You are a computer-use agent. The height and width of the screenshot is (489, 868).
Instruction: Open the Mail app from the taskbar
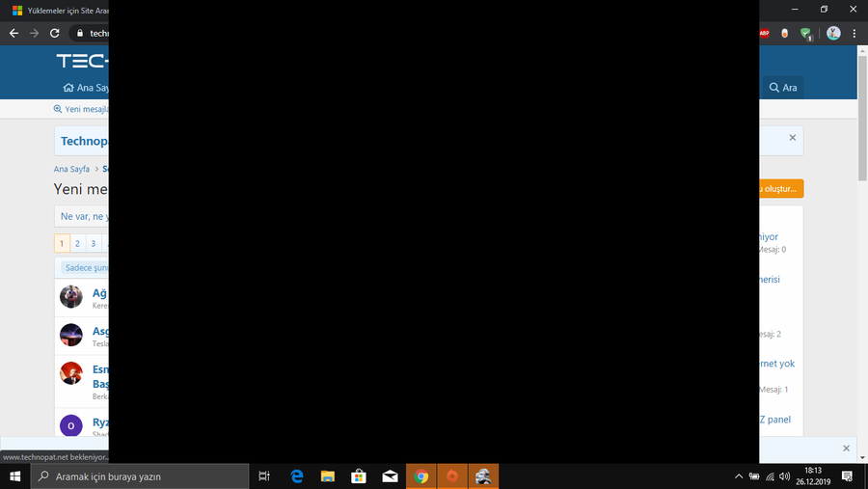point(390,476)
